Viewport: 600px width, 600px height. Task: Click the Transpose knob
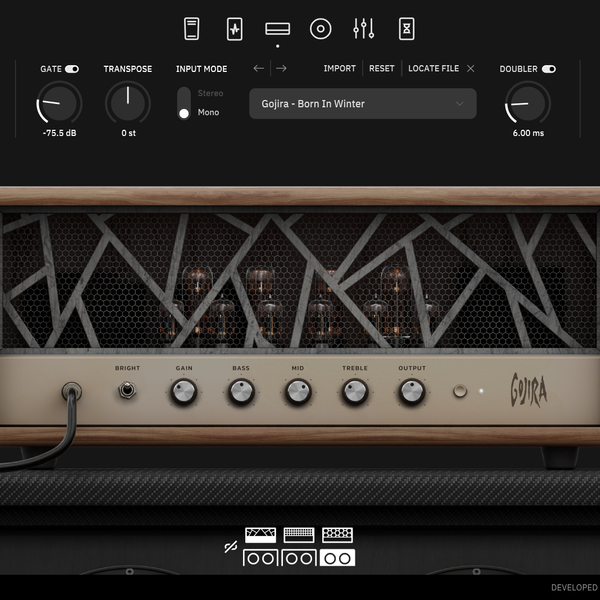pyautogui.click(x=128, y=103)
